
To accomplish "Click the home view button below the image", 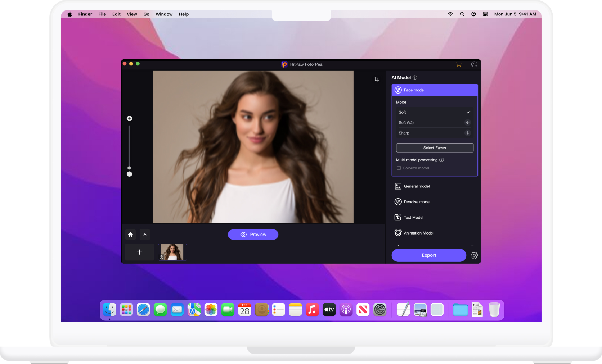I will [x=130, y=234].
